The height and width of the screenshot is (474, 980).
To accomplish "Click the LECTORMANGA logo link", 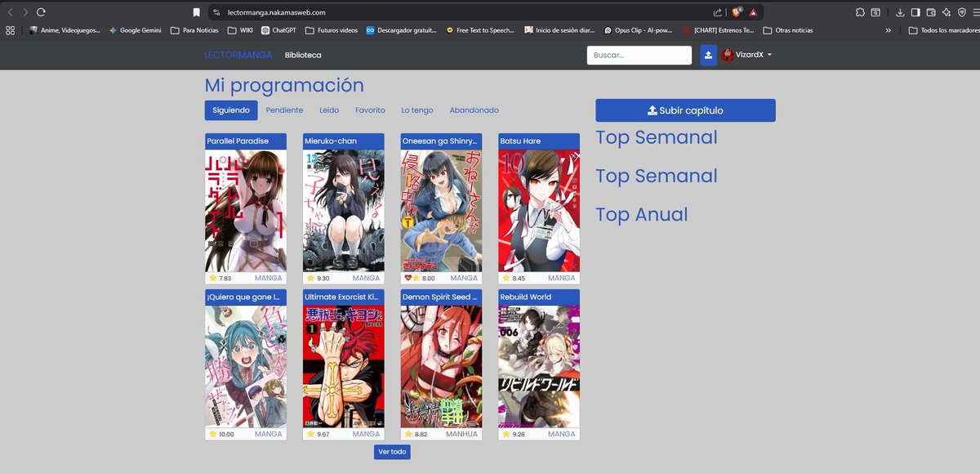I will [238, 55].
